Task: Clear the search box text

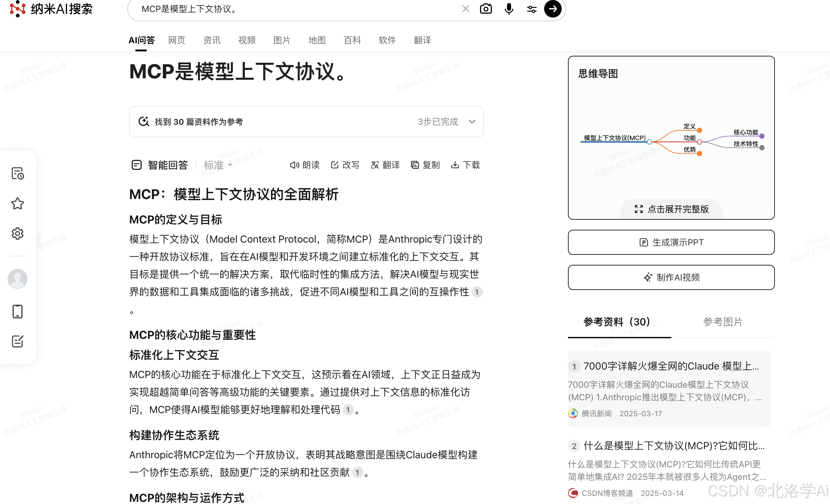Action: click(x=465, y=9)
